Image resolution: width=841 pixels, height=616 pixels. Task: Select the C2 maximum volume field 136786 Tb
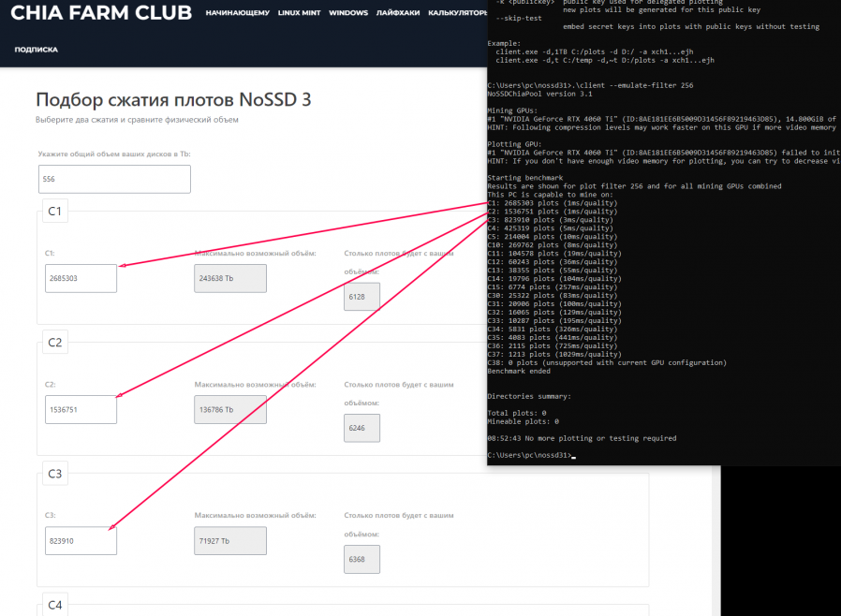click(230, 409)
